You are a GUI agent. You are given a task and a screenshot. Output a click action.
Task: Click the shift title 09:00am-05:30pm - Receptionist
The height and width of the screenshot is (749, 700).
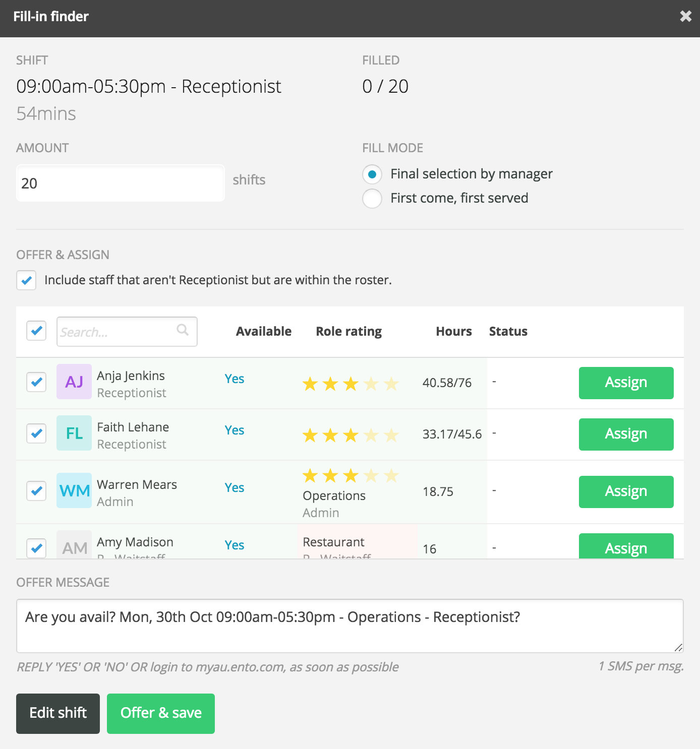(149, 86)
